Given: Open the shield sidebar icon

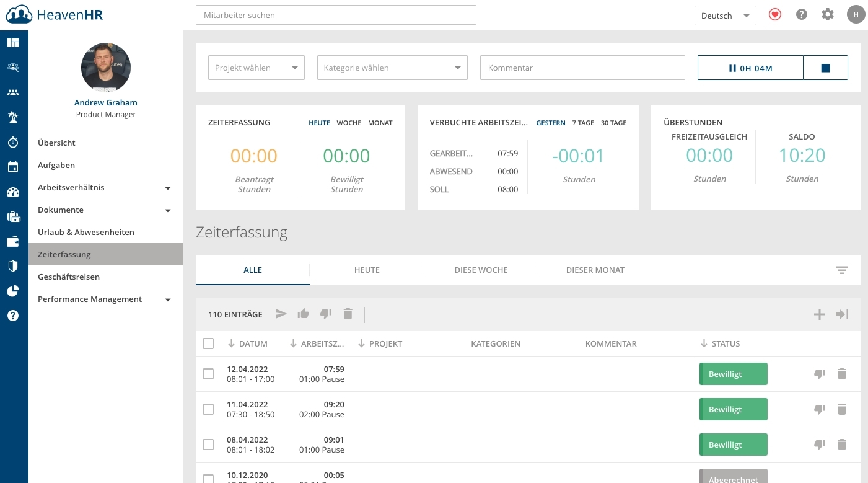Looking at the screenshot, I should point(13,266).
